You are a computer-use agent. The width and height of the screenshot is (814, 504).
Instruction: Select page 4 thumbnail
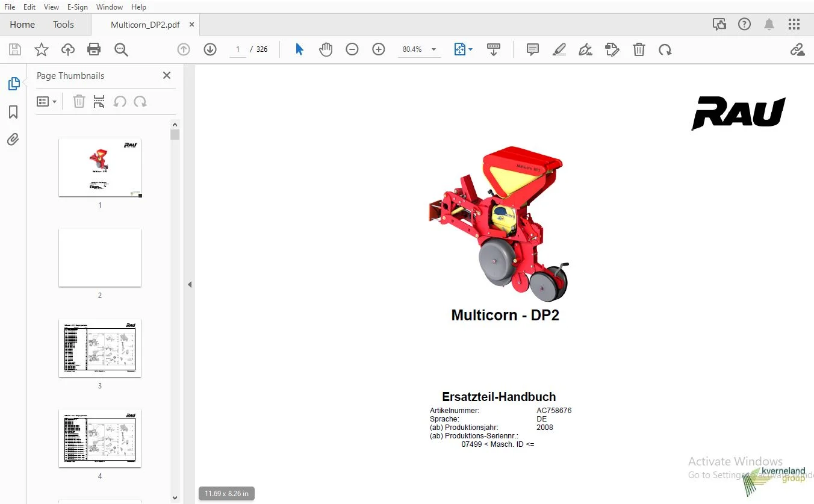click(x=100, y=438)
